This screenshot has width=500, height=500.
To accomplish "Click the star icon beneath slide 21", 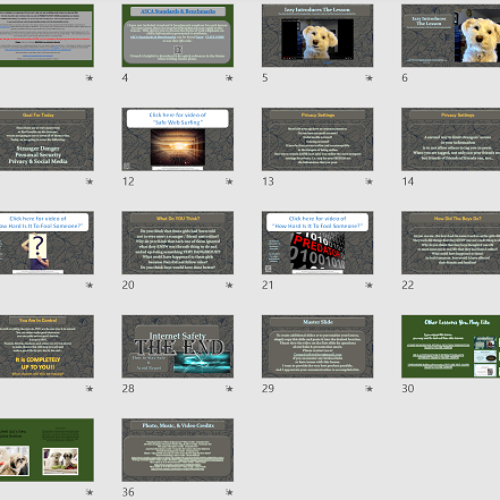I will pos(369,285).
